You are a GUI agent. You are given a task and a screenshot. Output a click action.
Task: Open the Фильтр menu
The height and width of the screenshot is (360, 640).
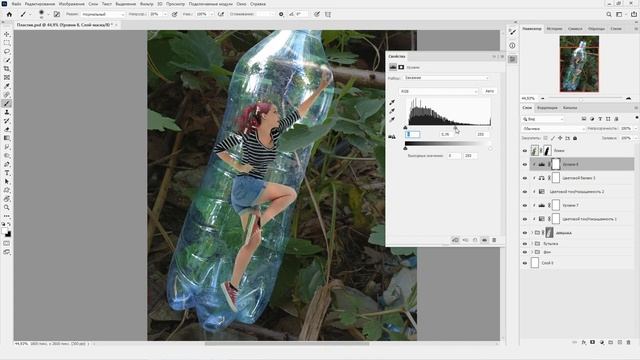click(147, 4)
